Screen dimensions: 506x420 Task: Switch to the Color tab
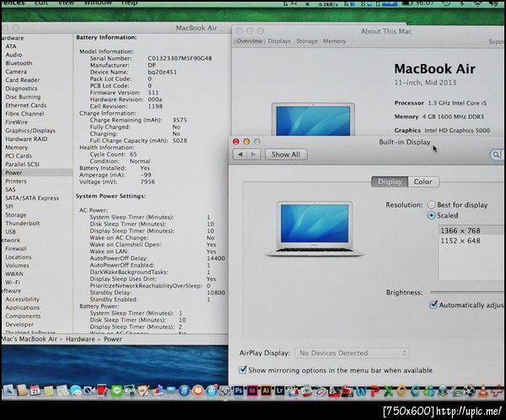[423, 182]
